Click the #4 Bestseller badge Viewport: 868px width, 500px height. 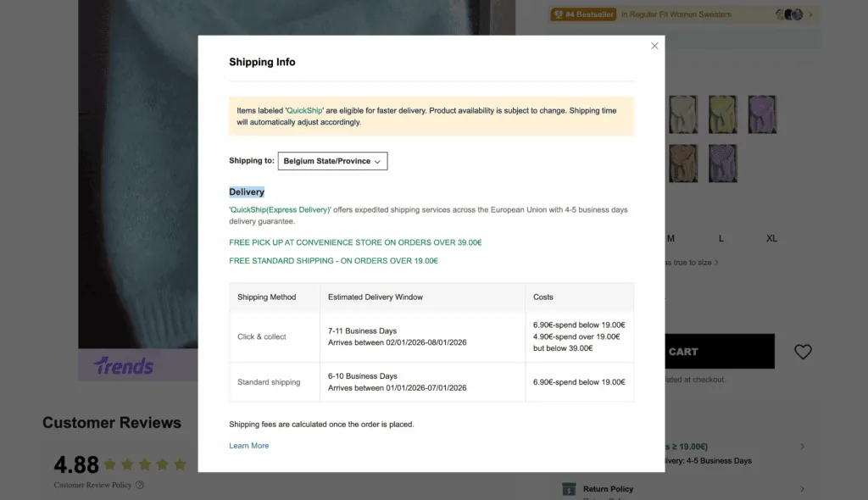tap(583, 14)
